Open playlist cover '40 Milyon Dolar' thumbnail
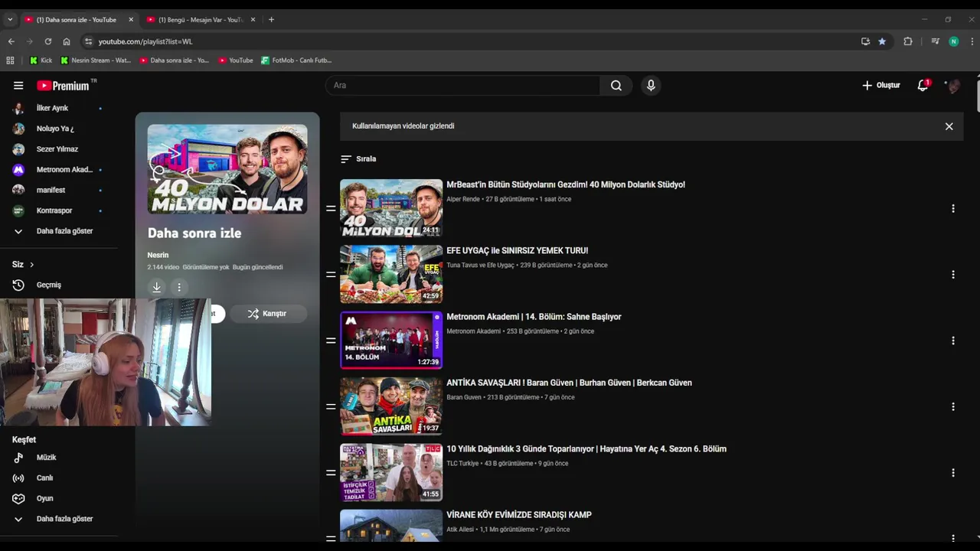 tap(227, 169)
